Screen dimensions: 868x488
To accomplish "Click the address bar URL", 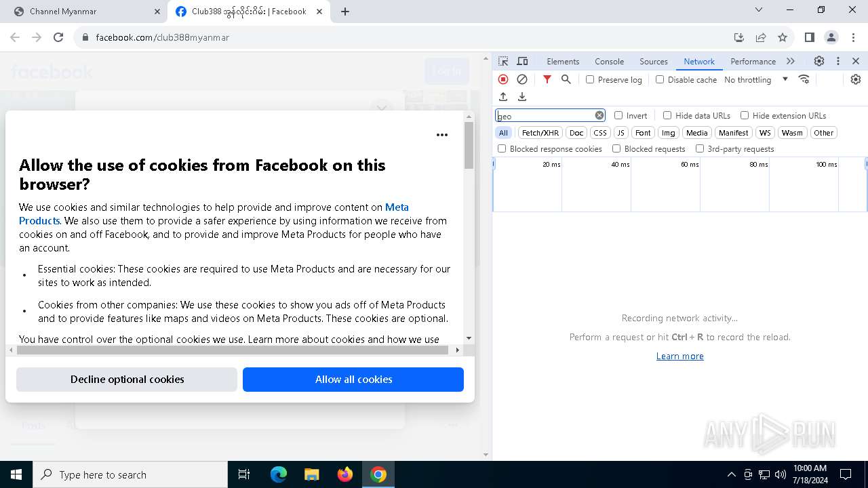I will pyautogui.click(x=163, y=37).
